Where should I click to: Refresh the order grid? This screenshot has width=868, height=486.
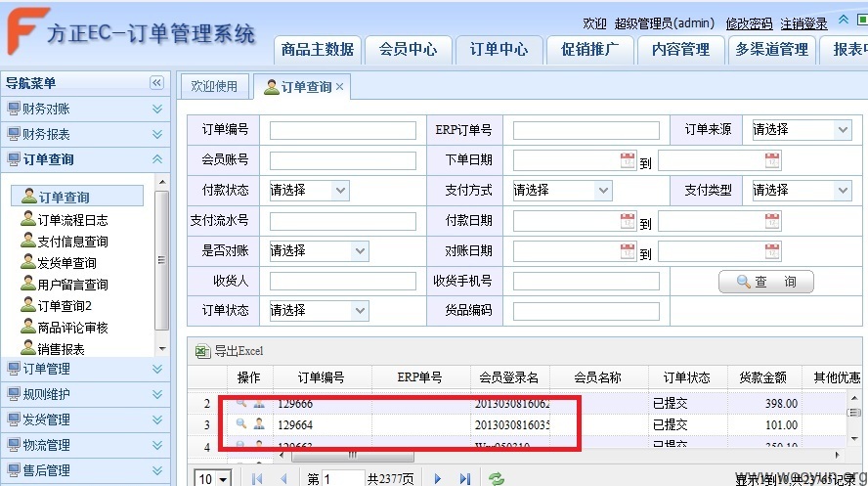[x=496, y=479]
